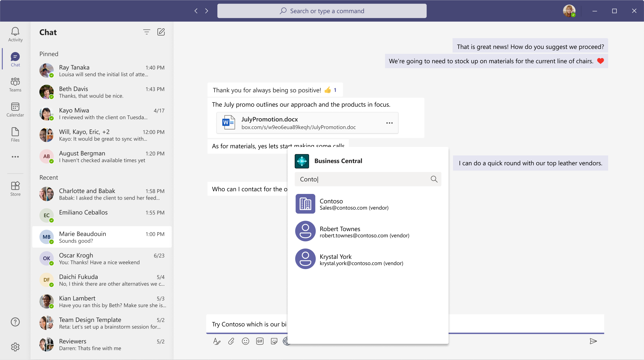Click the GIF icon in message toolbar
644x360 pixels.
[260, 341]
